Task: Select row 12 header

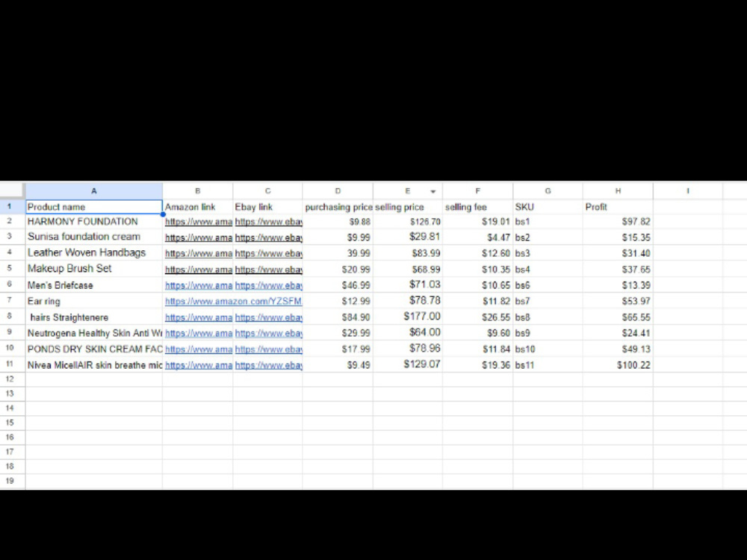Action: [10, 379]
